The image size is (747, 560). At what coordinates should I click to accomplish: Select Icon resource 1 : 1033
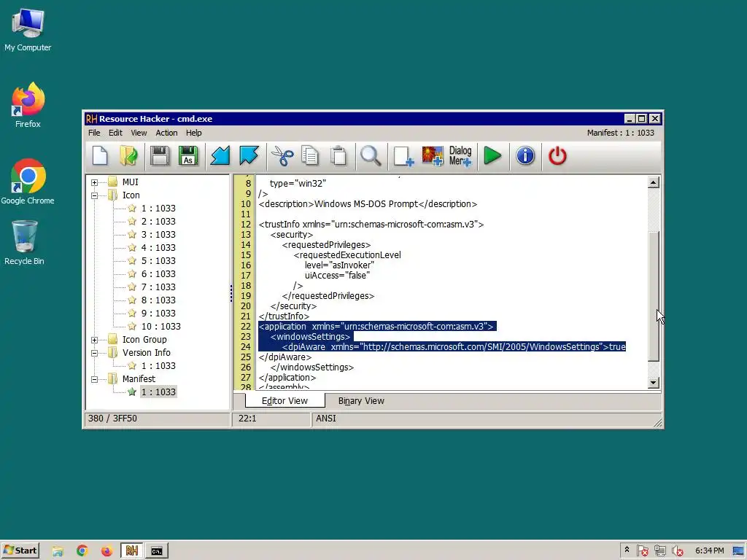(x=158, y=209)
